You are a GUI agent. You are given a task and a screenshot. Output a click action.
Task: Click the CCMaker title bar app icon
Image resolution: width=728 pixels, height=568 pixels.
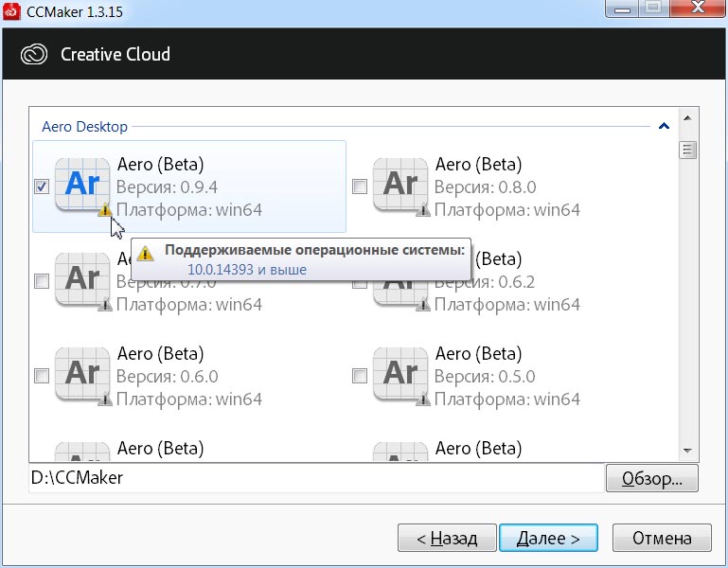tap(11, 11)
